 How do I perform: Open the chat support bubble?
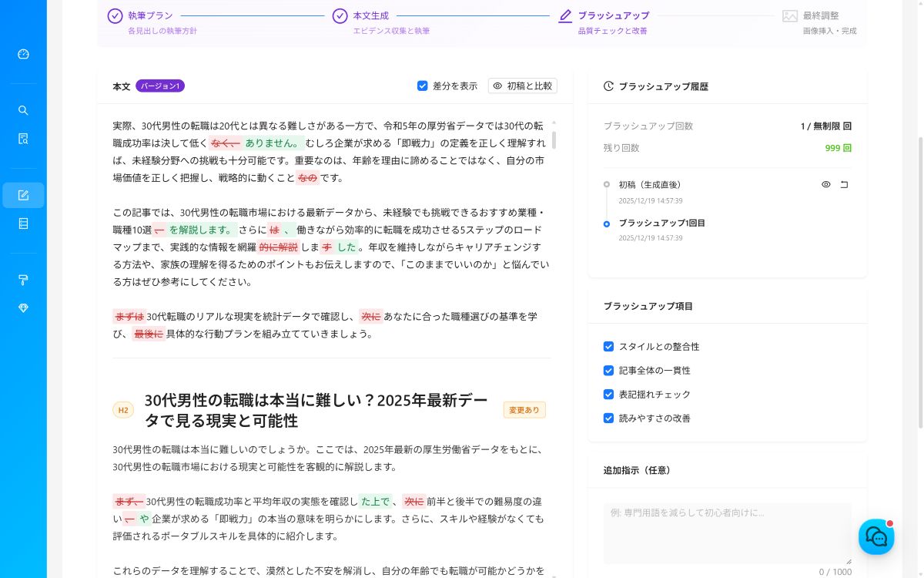(876, 537)
